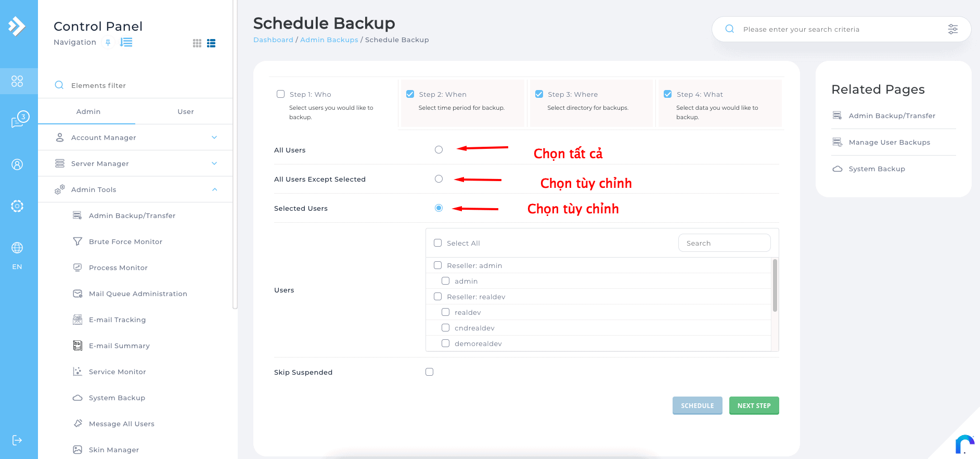Open Brute Force Monitor menu item

(125, 242)
